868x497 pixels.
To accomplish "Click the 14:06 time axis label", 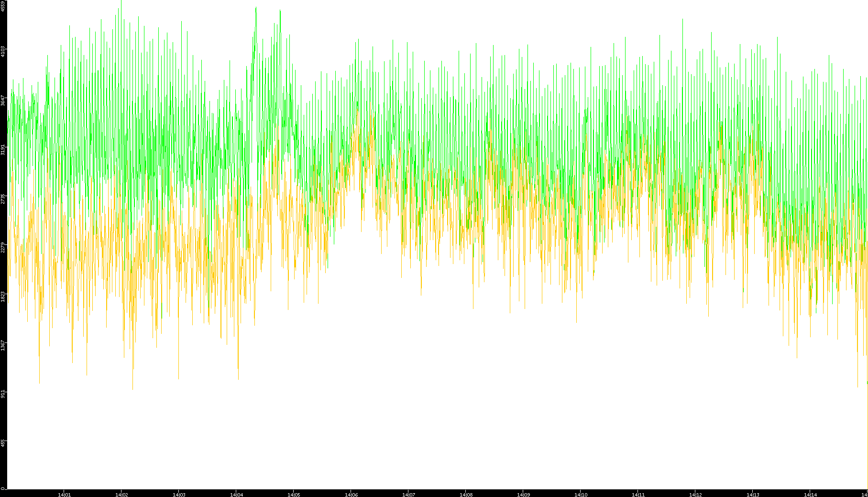I will 351,495.
